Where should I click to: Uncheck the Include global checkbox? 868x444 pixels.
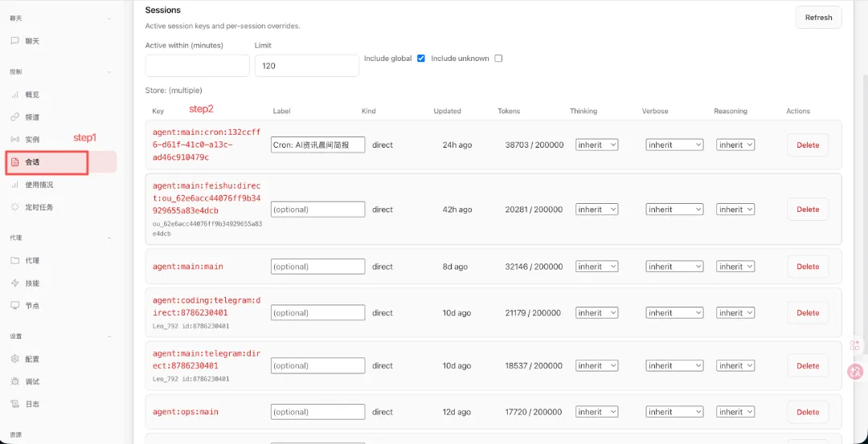click(x=421, y=59)
